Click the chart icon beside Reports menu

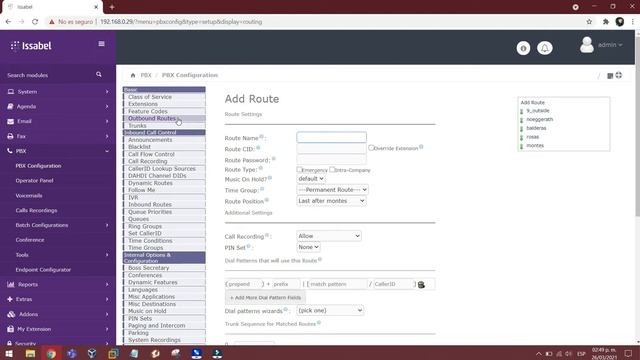11,284
